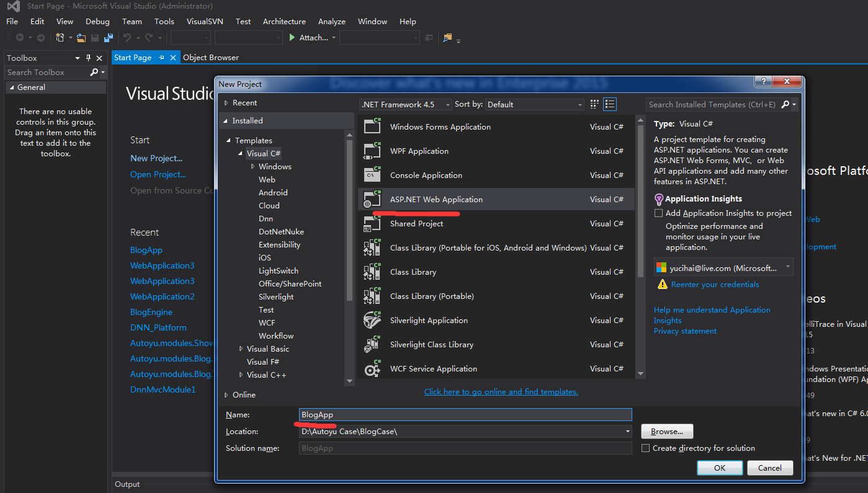Click the ASP.NET Web Application template icon
This screenshot has height=493, width=868.
(x=372, y=199)
